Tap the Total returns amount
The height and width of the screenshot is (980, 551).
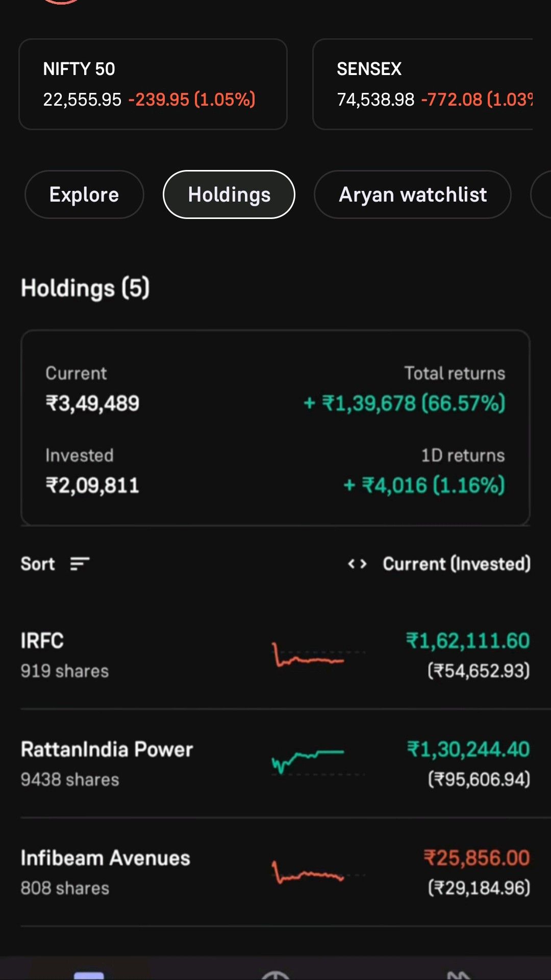[404, 403]
